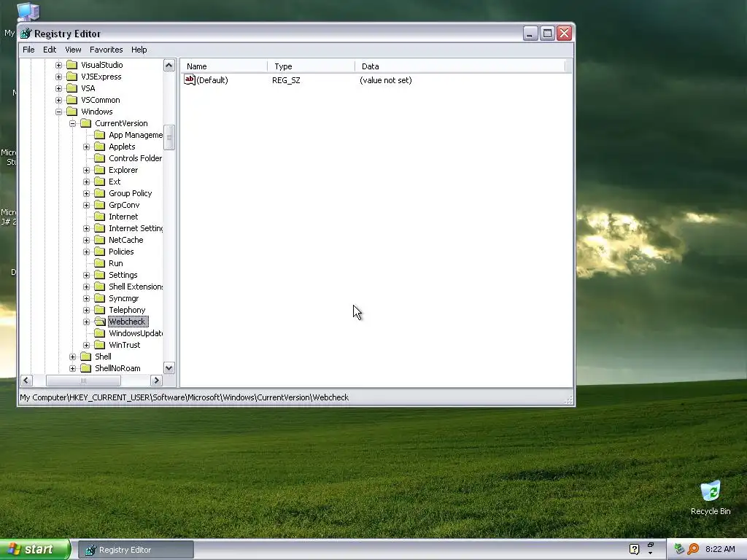Click the GrpConv folder icon

(x=99, y=205)
